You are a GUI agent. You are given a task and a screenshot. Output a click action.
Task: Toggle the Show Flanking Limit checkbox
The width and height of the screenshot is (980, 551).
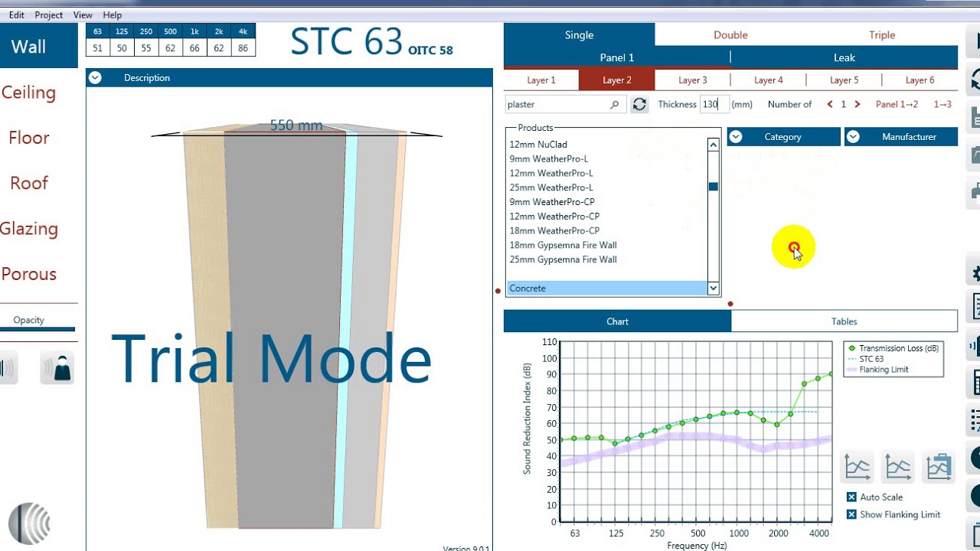pyautogui.click(x=851, y=514)
